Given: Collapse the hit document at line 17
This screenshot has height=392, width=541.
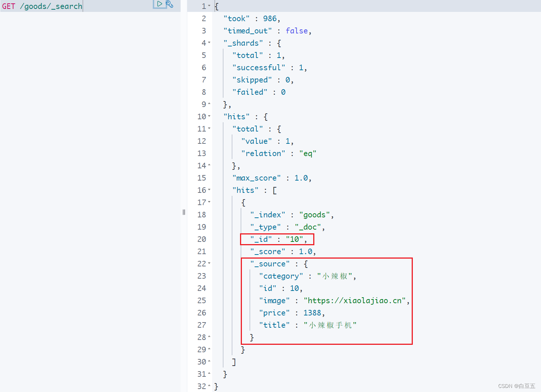Looking at the screenshot, I should click(209, 202).
